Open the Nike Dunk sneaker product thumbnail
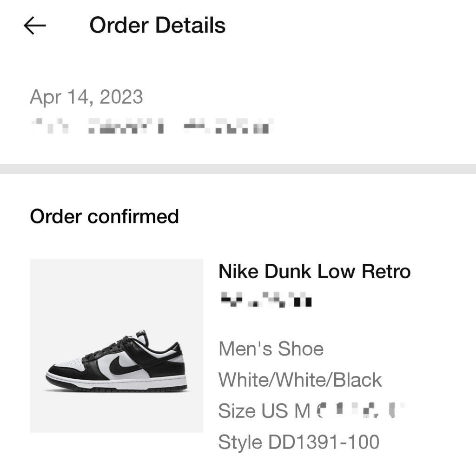Image resolution: width=476 pixels, height=476 pixels. (116, 345)
